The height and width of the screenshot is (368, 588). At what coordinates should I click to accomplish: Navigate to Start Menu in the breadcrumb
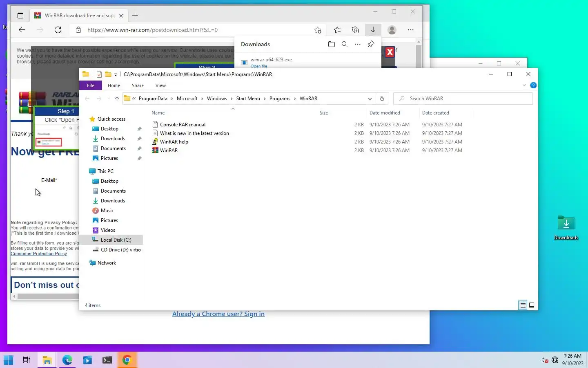tap(248, 99)
